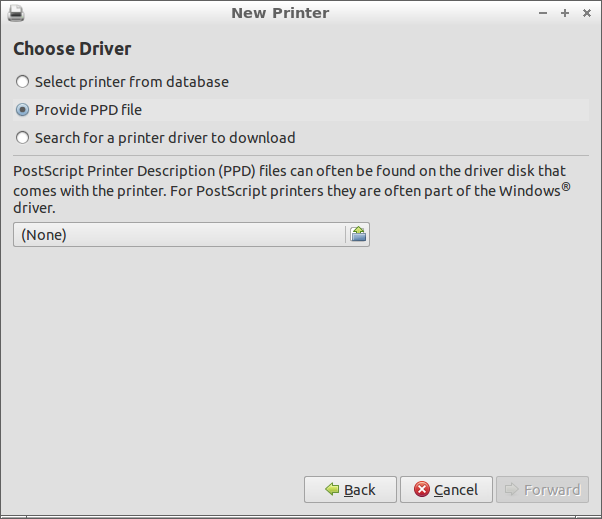The height and width of the screenshot is (519, 602).
Task: Cancel the new printer setup
Action: 446,490
